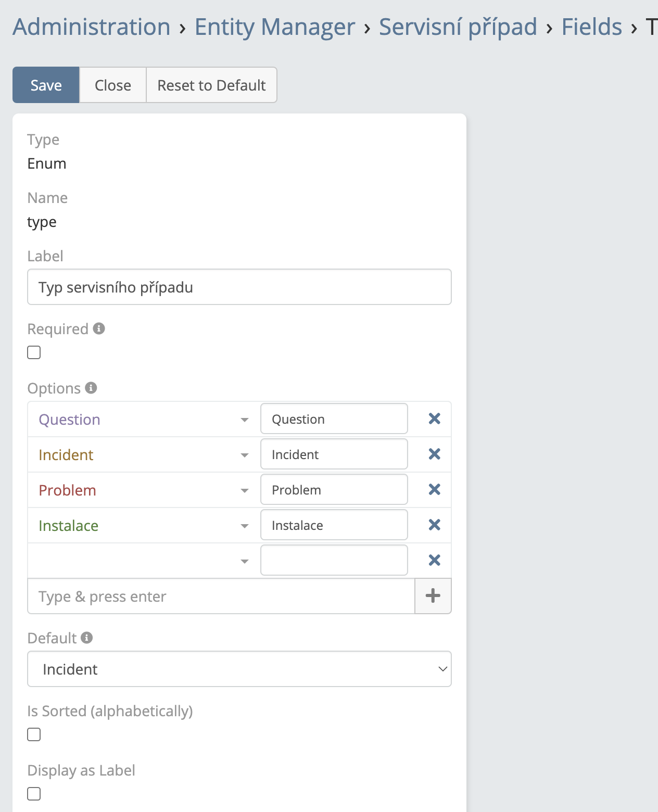Screen dimensions: 658x812
Task: Remove the empty option row via X
Action: [434, 561]
